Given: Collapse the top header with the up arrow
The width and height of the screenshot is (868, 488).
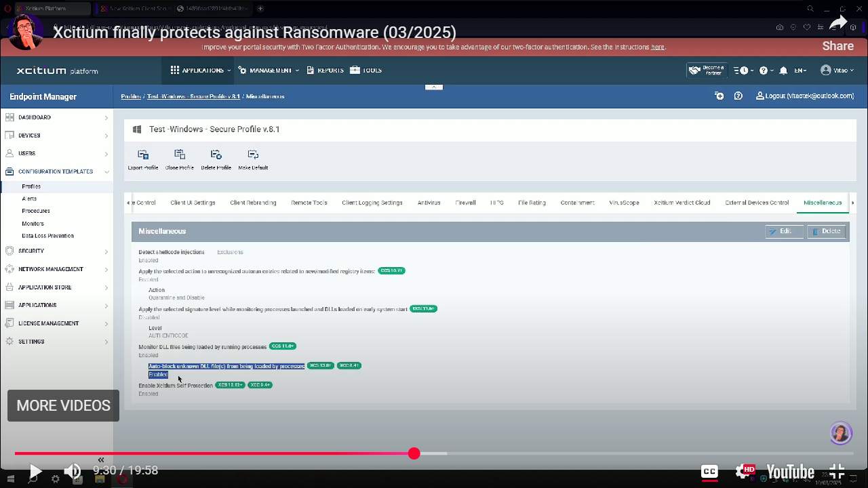Looking at the screenshot, I should click(x=433, y=87).
